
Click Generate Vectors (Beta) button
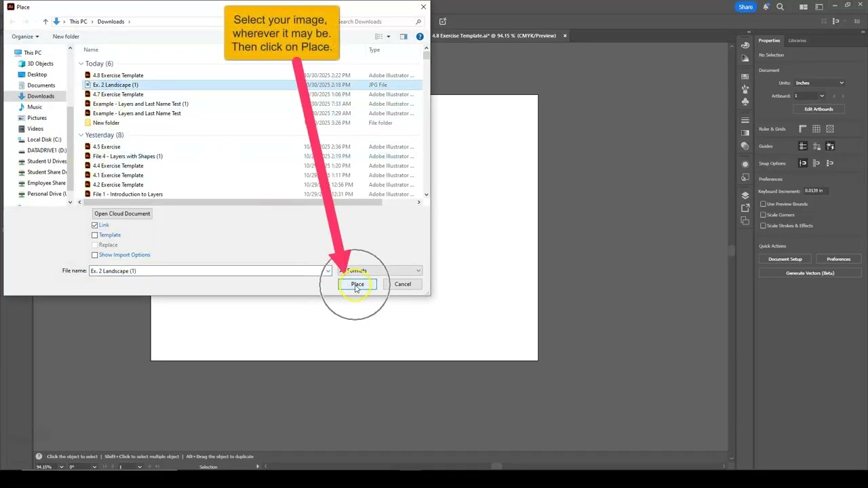(810, 273)
